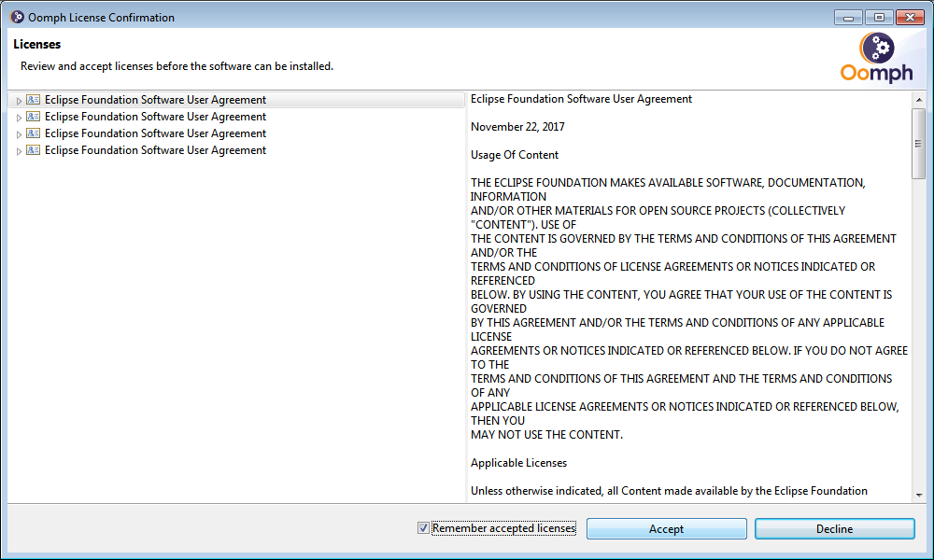Viewport: 934px width, 560px height.
Task: Click the 'Applicable Licenses' heading
Action: pos(518,462)
